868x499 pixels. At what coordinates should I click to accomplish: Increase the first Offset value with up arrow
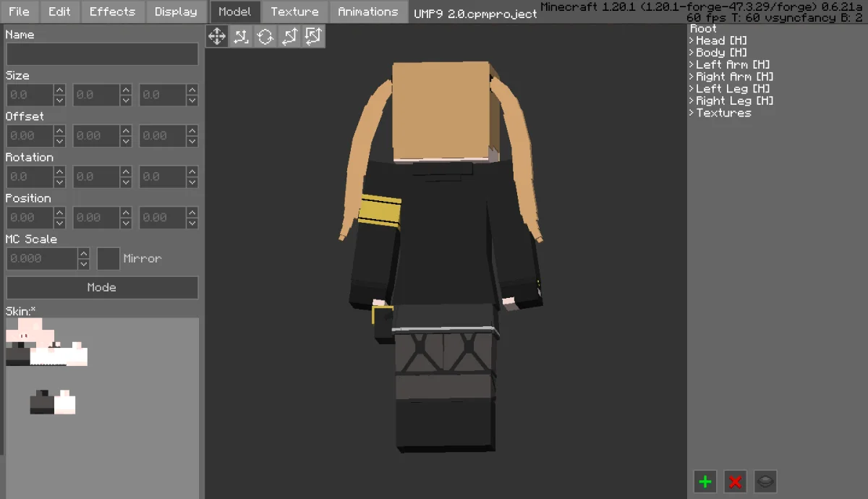coord(60,130)
